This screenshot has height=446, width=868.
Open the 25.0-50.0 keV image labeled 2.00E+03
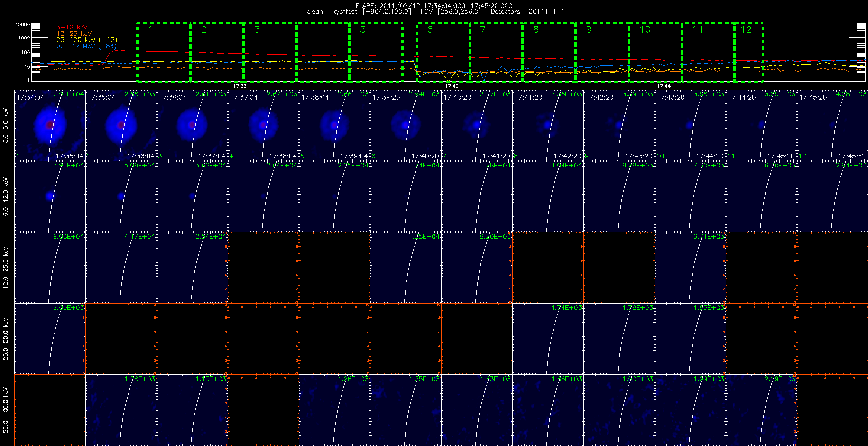click(x=50, y=339)
